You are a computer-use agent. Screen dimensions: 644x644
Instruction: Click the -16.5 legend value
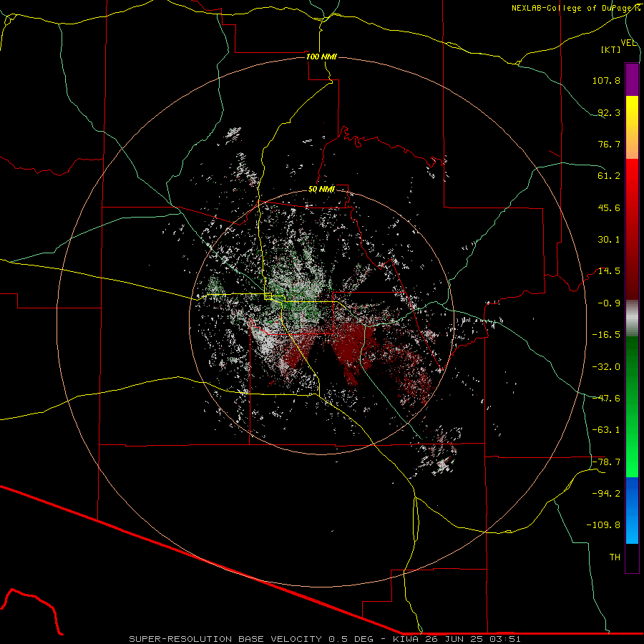coord(606,335)
